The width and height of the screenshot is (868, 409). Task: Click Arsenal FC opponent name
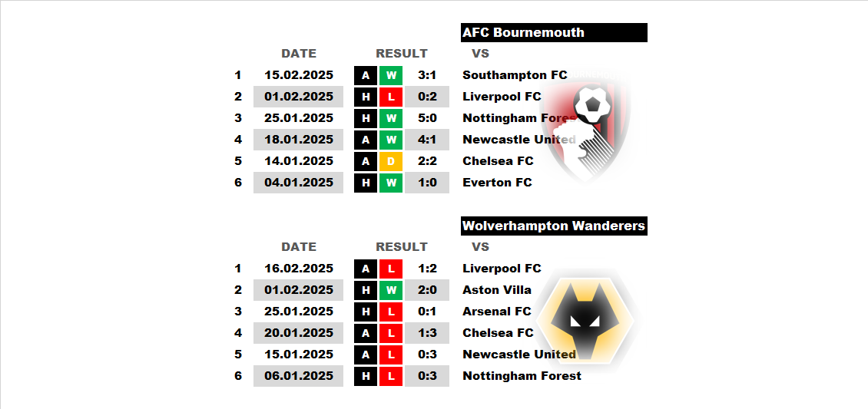(496, 312)
